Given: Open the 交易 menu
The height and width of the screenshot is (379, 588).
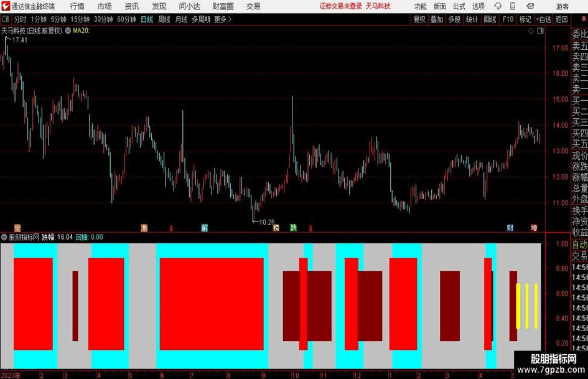Looking at the screenshot, I should pyautogui.click(x=253, y=6).
